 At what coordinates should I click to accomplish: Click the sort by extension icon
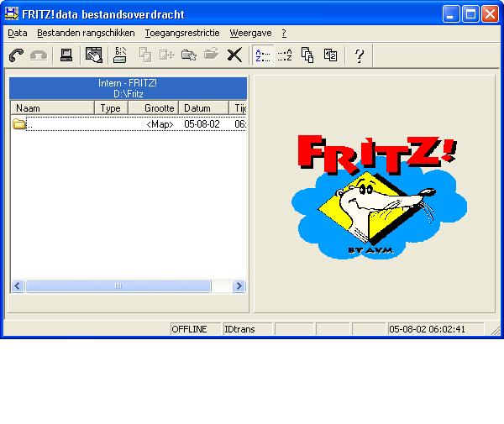tap(285, 55)
